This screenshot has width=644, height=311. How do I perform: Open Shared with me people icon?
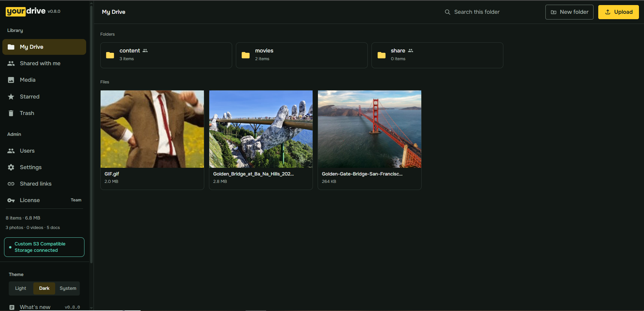(x=11, y=64)
